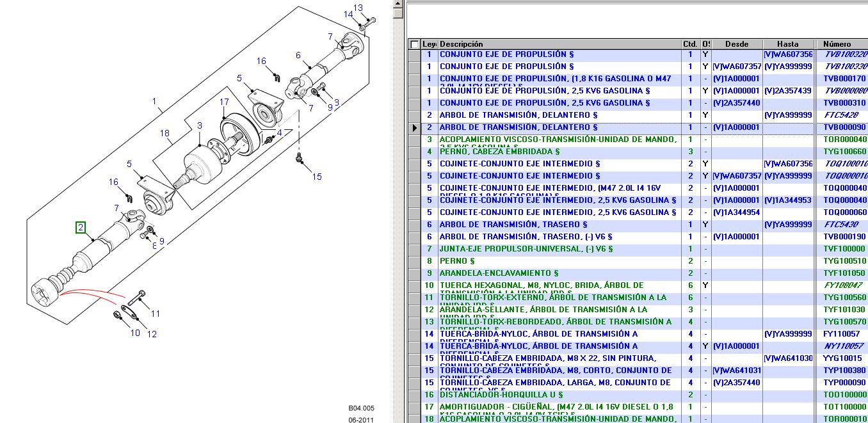The height and width of the screenshot is (423, 868).
Task: Select callout number 1 on the diagram
Action: pos(154,101)
